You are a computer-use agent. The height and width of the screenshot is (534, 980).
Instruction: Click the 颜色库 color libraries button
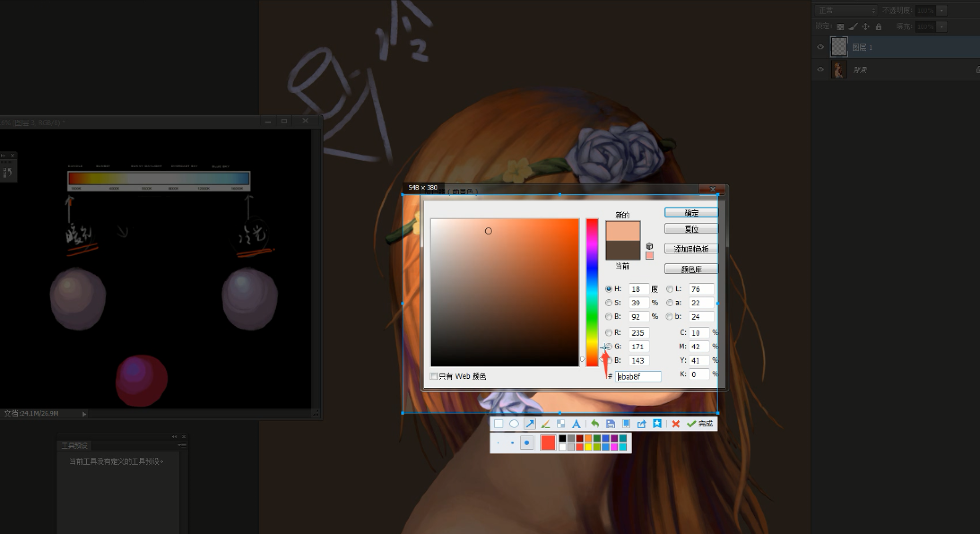pos(691,269)
